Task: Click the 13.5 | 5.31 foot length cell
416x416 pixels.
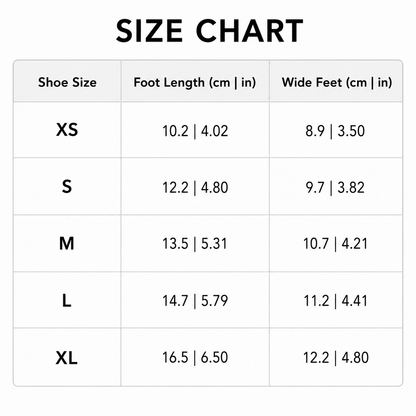Action: coord(195,244)
